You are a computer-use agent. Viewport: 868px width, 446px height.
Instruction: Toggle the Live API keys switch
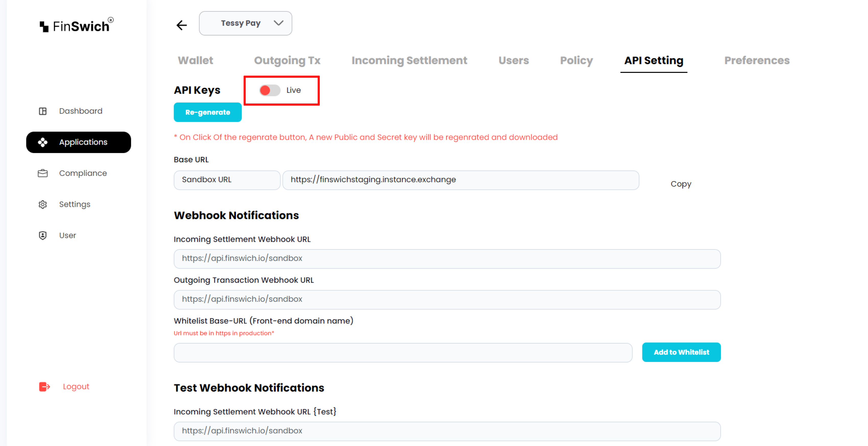[x=270, y=90]
